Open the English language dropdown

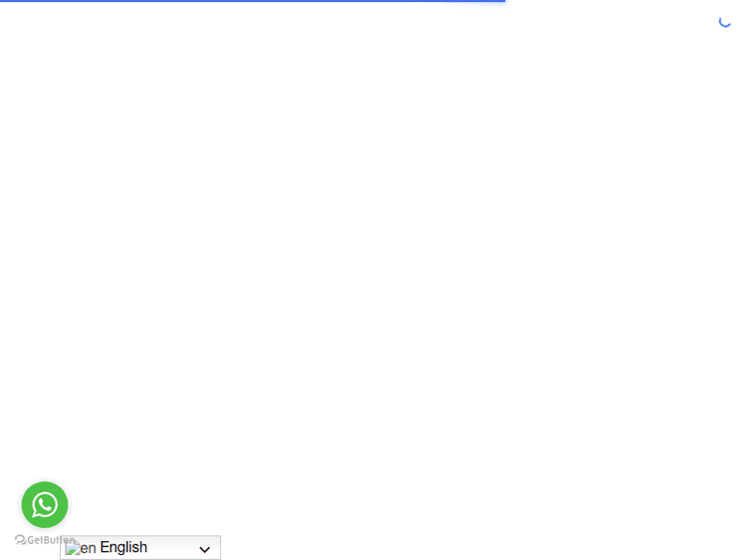(x=140, y=548)
